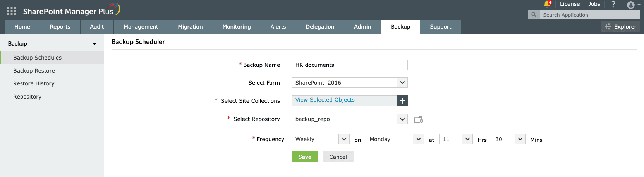The width and height of the screenshot is (644, 177).
Task: Switch to the Delegation tab
Action: point(320,27)
